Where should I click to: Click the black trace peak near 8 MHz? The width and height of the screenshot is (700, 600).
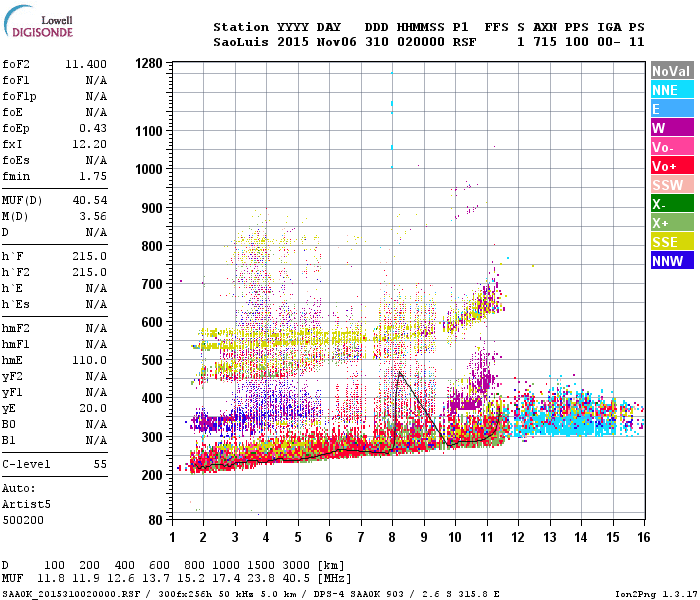pos(400,373)
